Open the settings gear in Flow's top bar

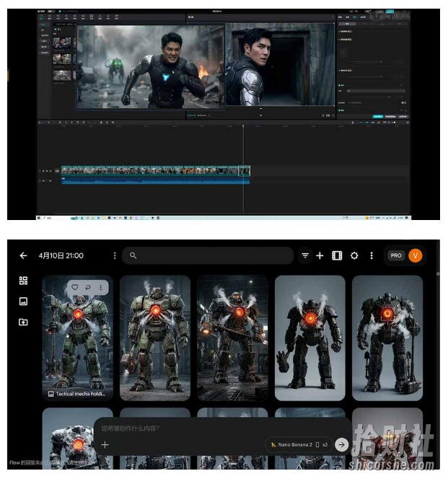tap(354, 255)
